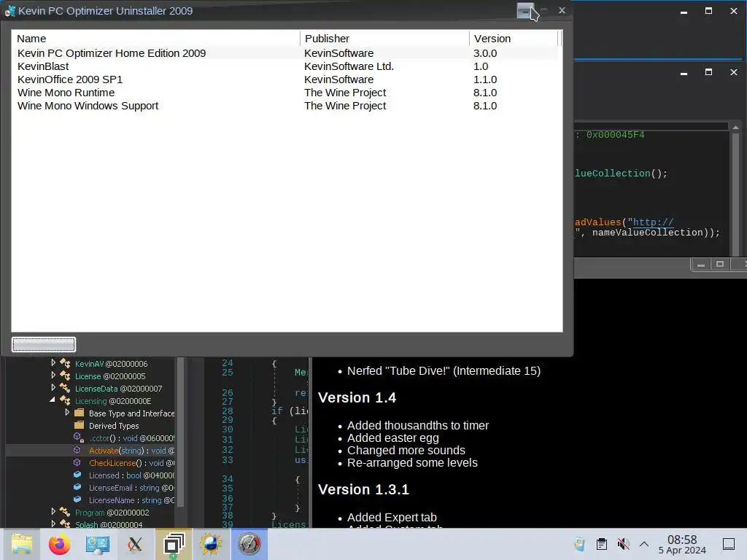Open the file manager in the taskbar

(21, 544)
